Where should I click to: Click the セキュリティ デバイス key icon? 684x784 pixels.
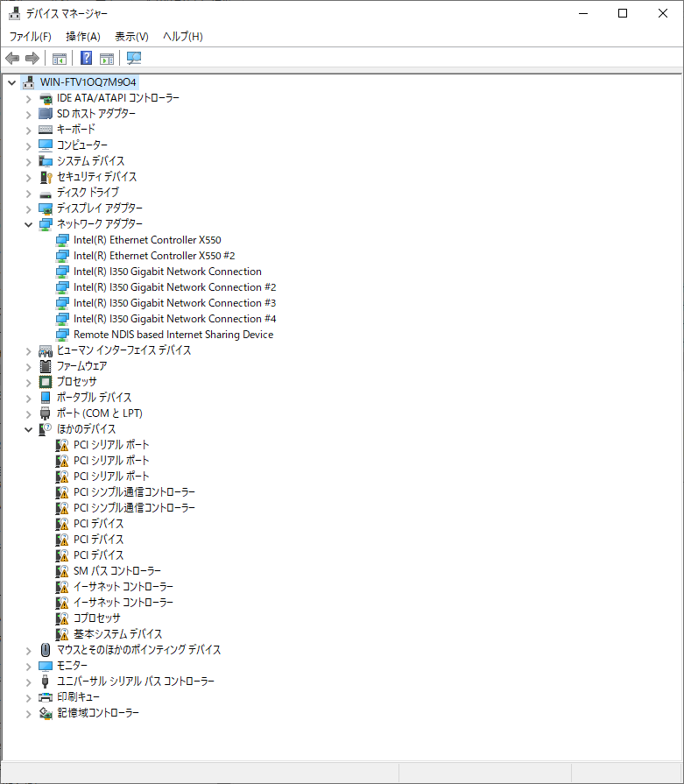point(46,177)
